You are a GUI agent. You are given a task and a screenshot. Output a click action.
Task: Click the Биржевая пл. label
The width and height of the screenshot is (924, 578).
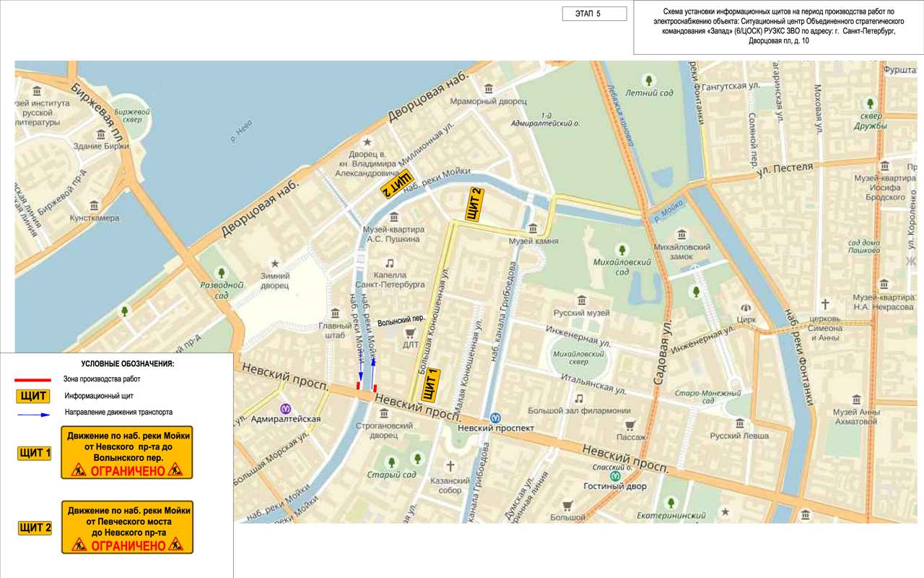[97, 113]
